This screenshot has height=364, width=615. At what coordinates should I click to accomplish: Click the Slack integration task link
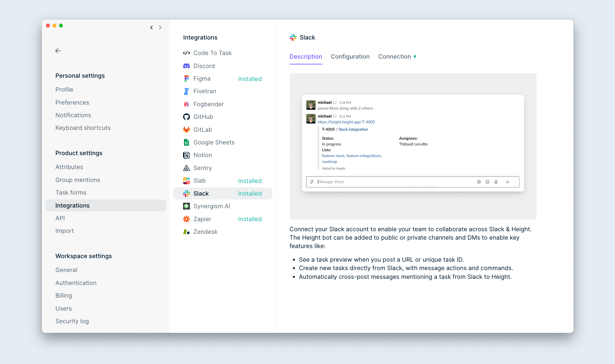[x=353, y=130]
